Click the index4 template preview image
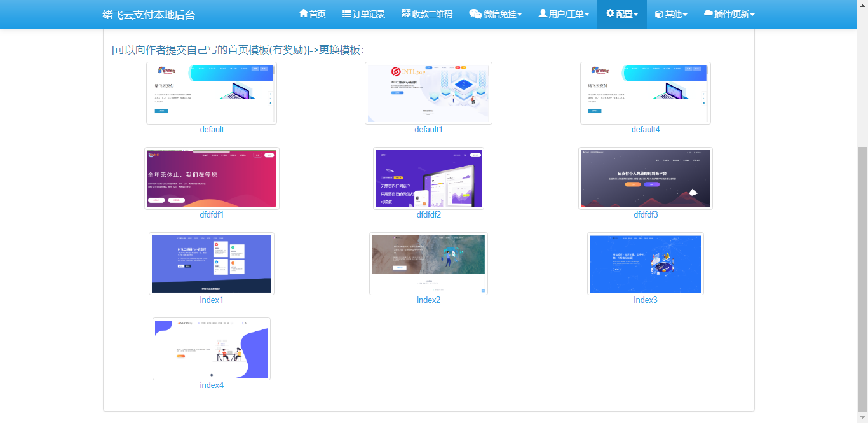 point(212,349)
